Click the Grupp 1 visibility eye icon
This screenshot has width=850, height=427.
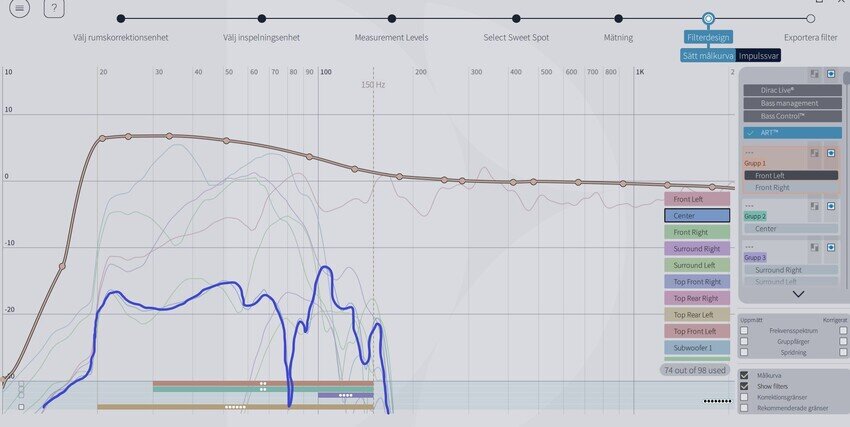[830, 153]
